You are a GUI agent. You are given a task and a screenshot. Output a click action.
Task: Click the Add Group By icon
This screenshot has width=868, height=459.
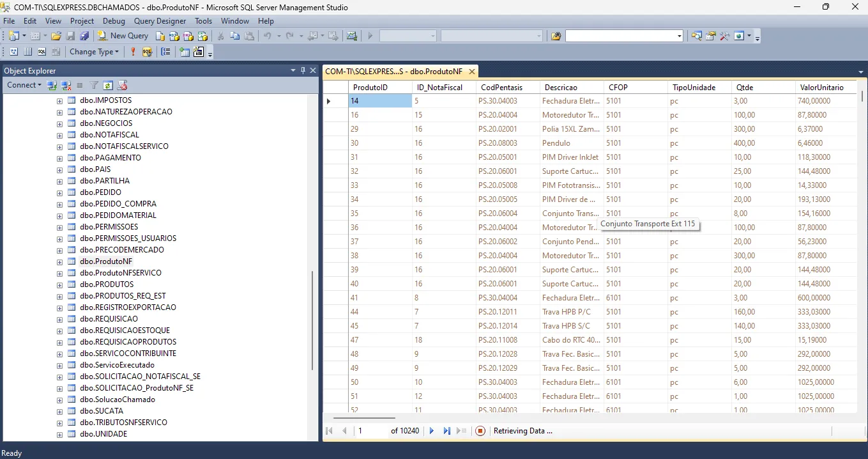(x=165, y=52)
